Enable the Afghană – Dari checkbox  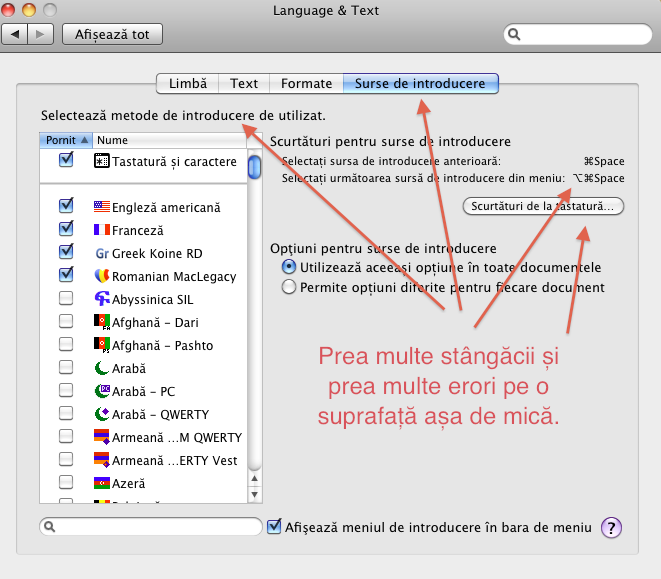66,321
